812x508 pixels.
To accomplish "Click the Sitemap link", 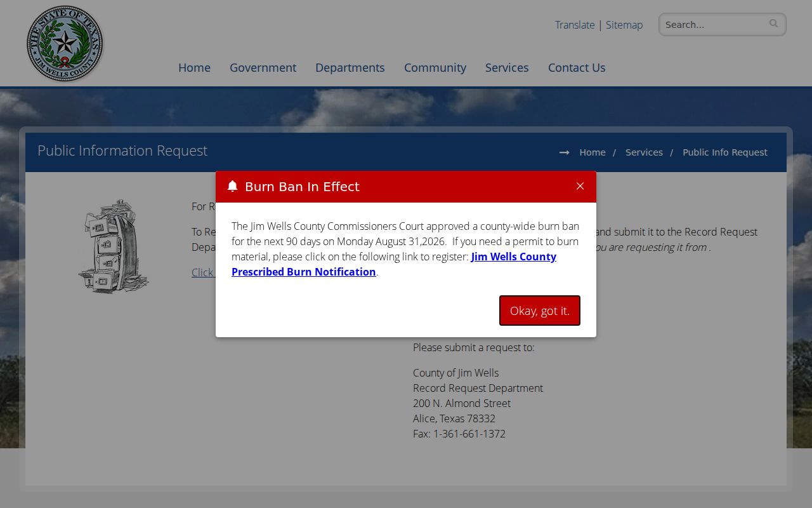I will [624, 25].
